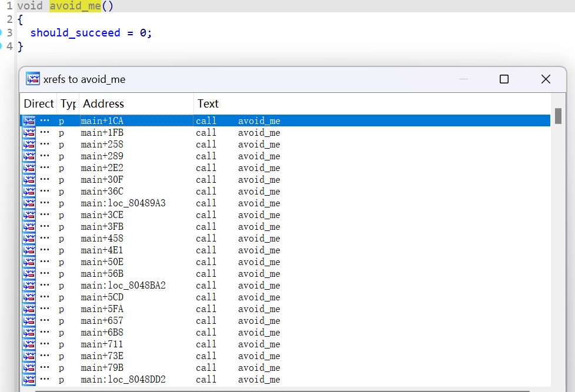Select the main:loc_8048DD2 address cell

(136, 379)
